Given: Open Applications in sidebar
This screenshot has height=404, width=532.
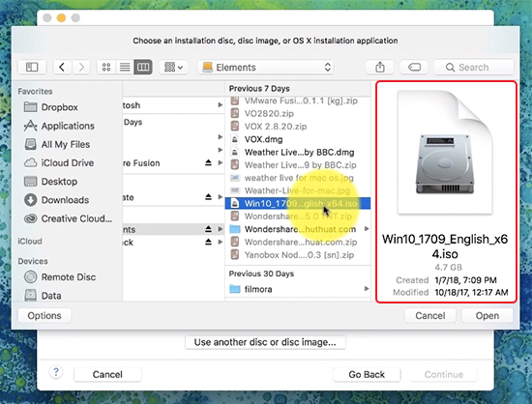Looking at the screenshot, I should (x=59, y=126).
